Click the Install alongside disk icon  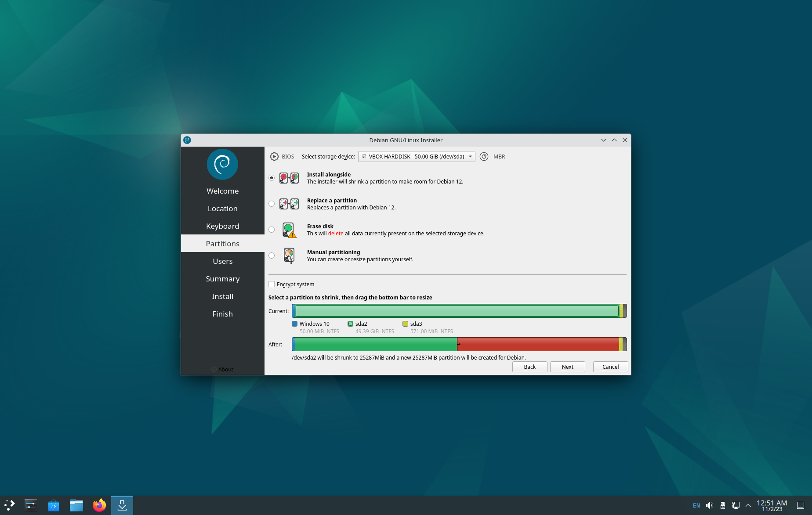(289, 178)
